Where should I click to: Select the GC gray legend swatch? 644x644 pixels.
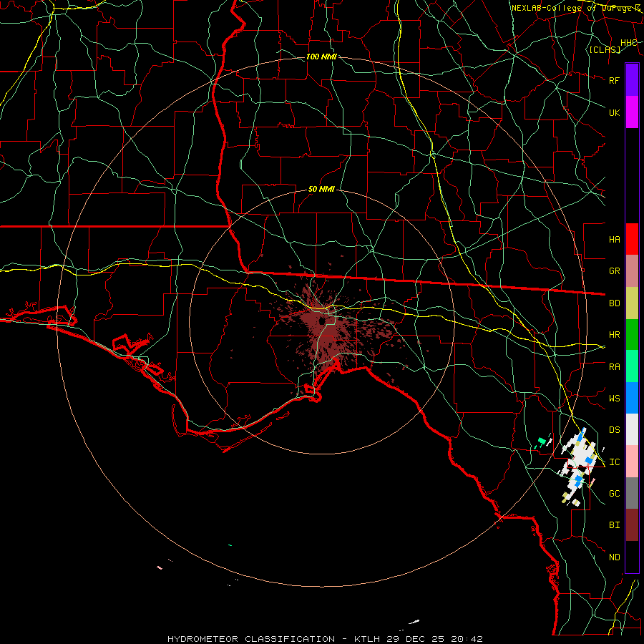[x=632, y=493]
